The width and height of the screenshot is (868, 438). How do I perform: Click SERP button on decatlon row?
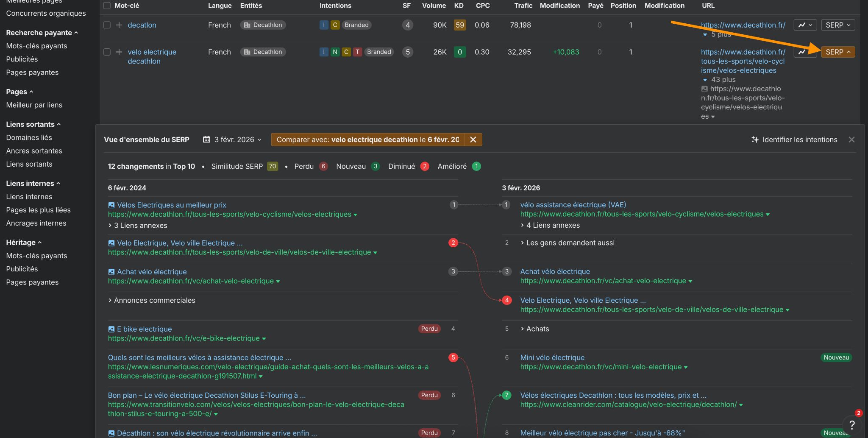coord(837,25)
